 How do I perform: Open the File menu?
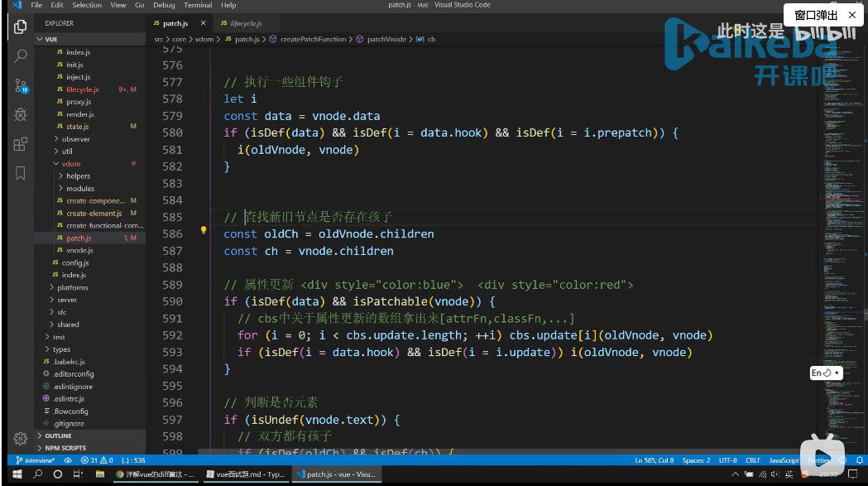click(36, 5)
